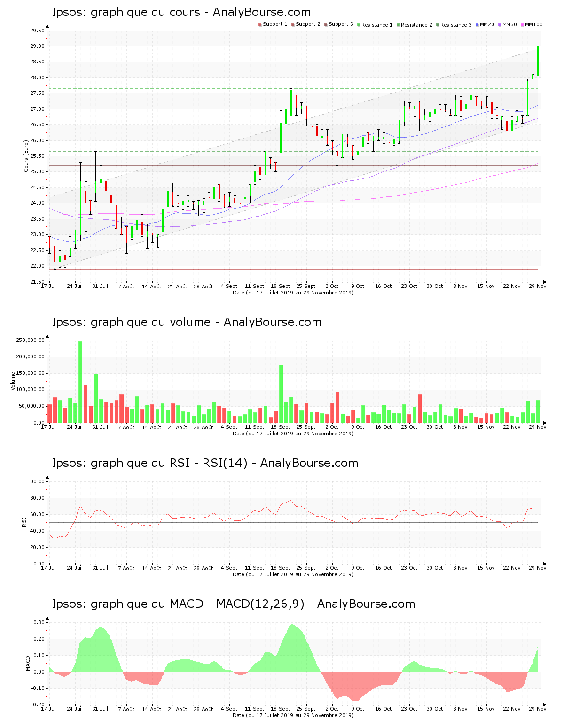Click the 100.00 tick on RSI axis

point(36,481)
